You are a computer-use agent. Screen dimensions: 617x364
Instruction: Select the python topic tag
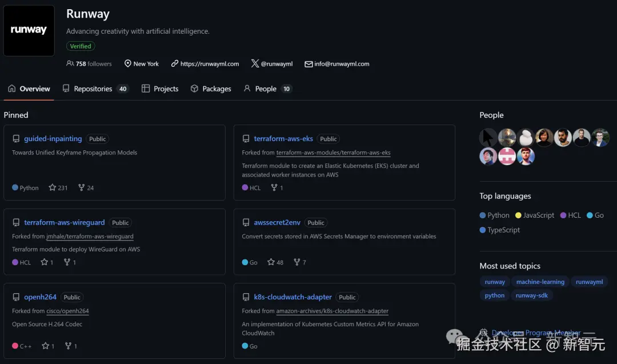coord(494,295)
